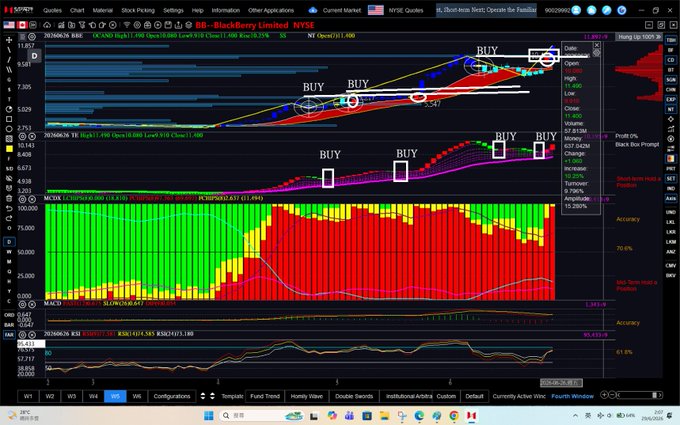Click the Default template button
Image resolution: width=680 pixels, height=425 pixels.
click(x=474, y=396)
